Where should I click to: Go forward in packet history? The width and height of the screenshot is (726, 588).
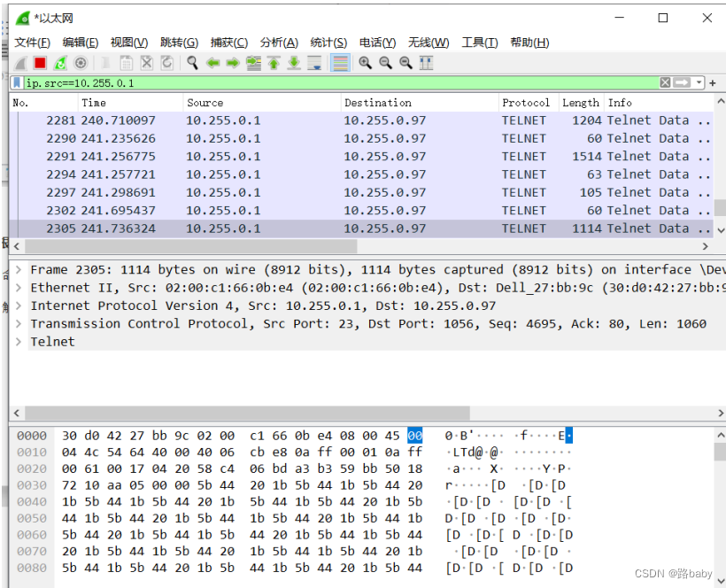(233, 63)
